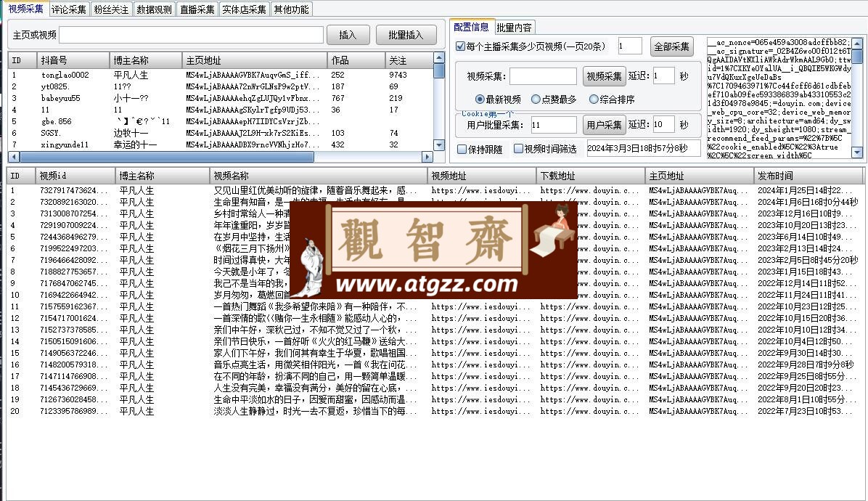The image size is (868, 501).
Task: Click the 用户采集 button
Action: click(604, 125)
